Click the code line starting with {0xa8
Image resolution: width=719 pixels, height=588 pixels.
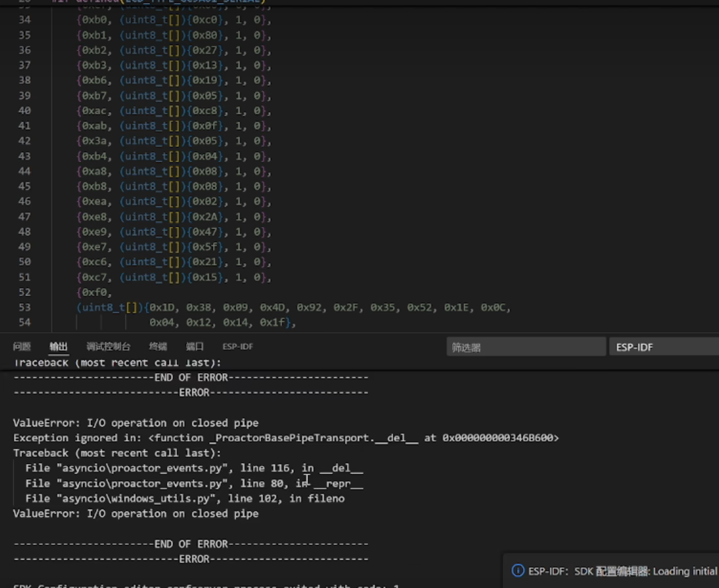tap(174, 171)
